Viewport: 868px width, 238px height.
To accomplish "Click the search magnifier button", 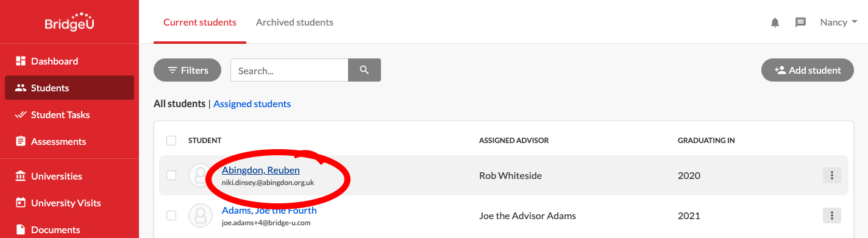I will pos(365,70).
